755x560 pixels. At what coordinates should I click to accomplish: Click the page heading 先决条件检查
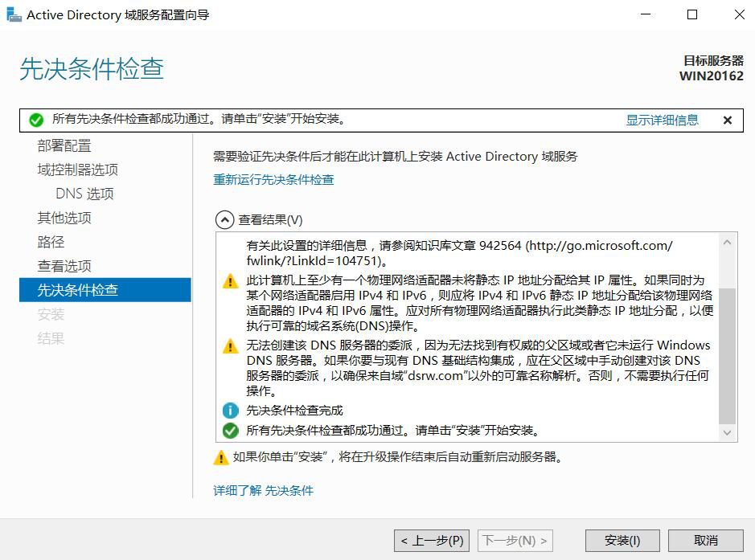tap(92, 68)
